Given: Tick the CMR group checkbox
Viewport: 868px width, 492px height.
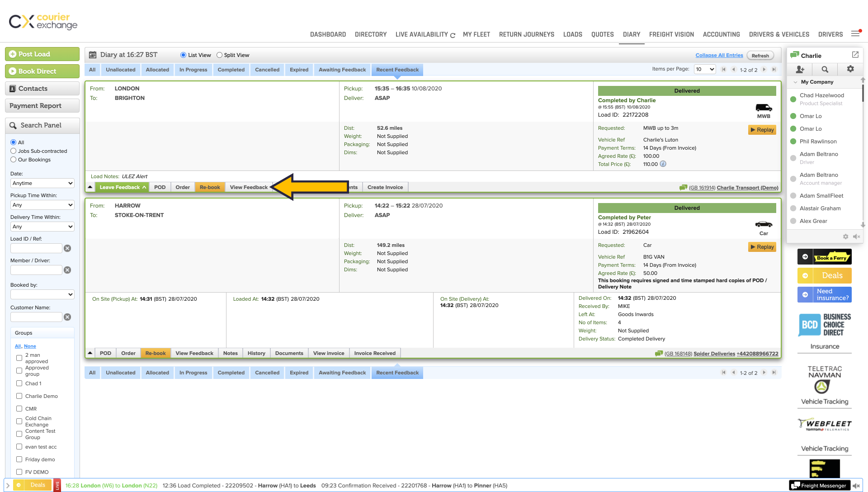Looking at the screenshot, I should pyautogui.click(x=19, y=409).
